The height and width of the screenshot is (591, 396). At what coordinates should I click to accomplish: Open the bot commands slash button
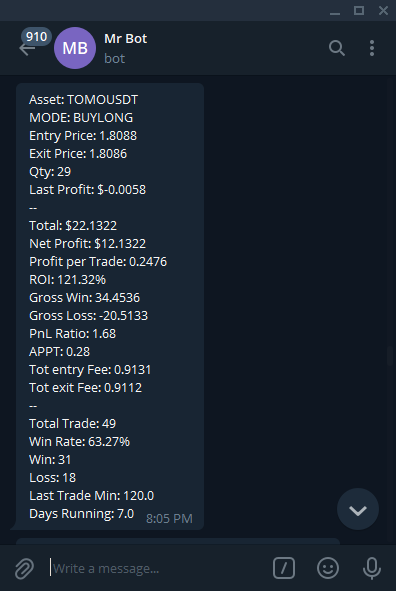click(x=284, y=568)
